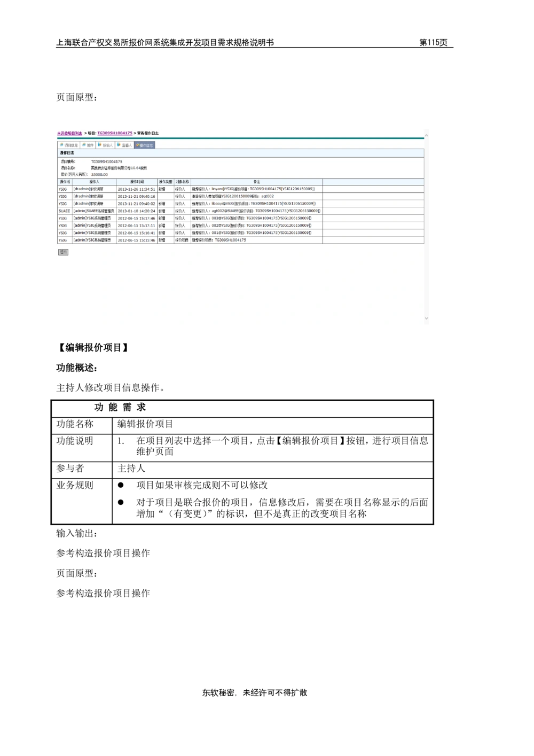The image size is (534, 756).
Task: Open the 未开始项目列表 breadcrumb link
Action: 69,133
